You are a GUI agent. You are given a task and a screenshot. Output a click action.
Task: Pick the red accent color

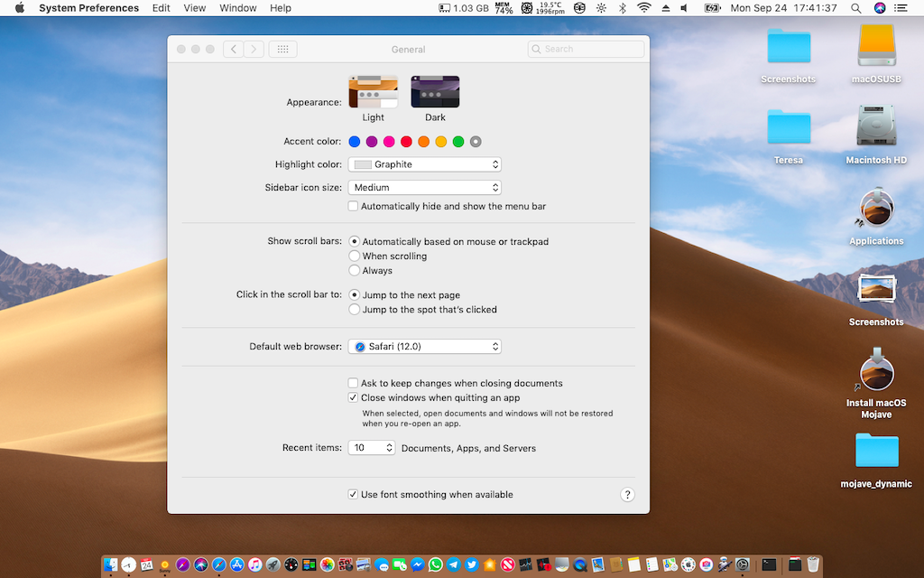[x=406, y=142]
